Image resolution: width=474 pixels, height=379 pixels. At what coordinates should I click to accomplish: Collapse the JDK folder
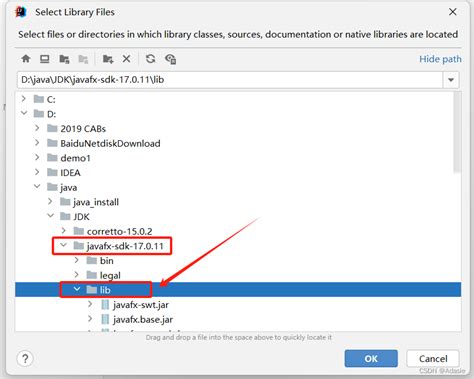50,216
